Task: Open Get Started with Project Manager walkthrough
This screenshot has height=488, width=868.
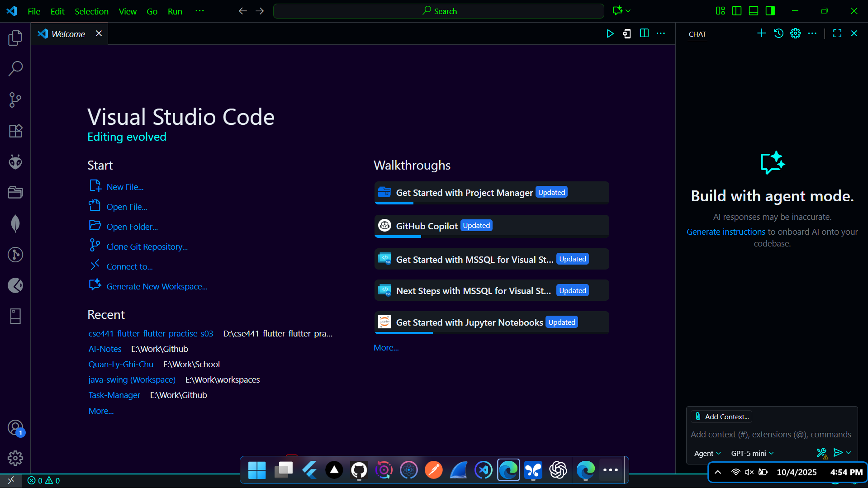Action: tap(492, 193)
